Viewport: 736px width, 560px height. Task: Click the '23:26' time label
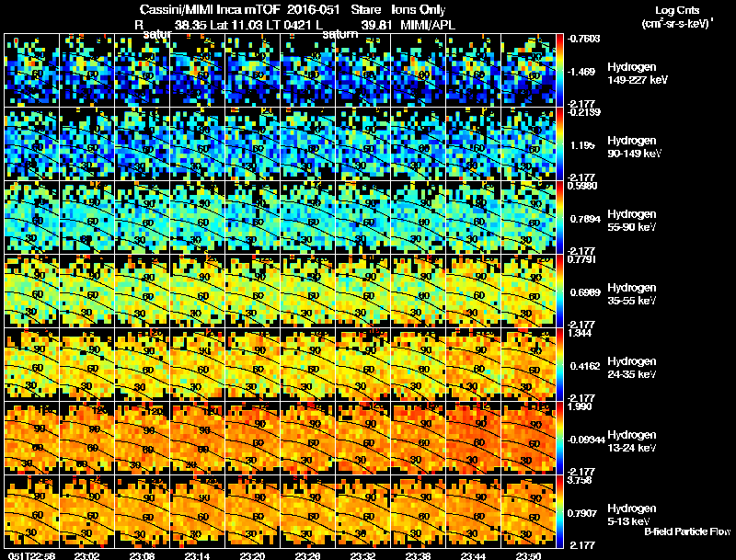(x=308, y=555)
